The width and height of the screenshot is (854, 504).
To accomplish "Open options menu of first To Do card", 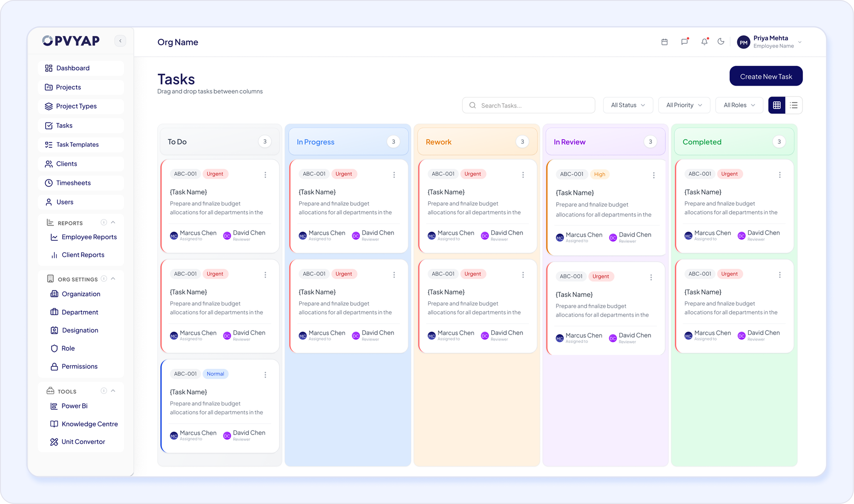I will tap(265, 175).
